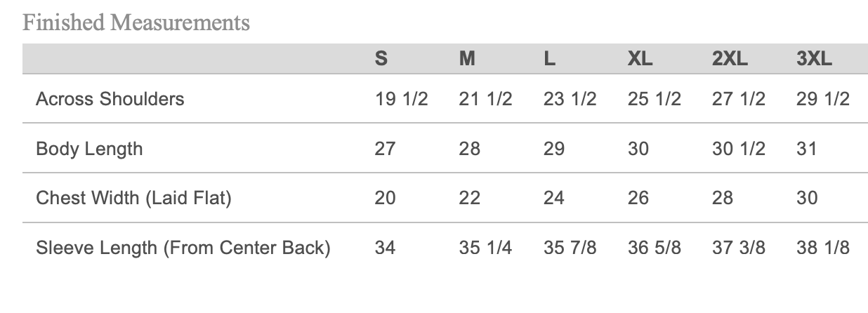Choose the XL size column header
868x313 pixels.
(640, 60)
